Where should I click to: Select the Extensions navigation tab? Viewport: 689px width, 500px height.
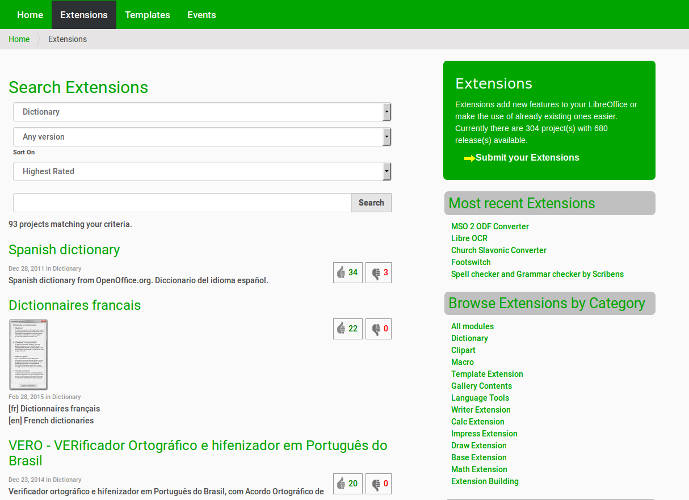[x=84, y=14]
